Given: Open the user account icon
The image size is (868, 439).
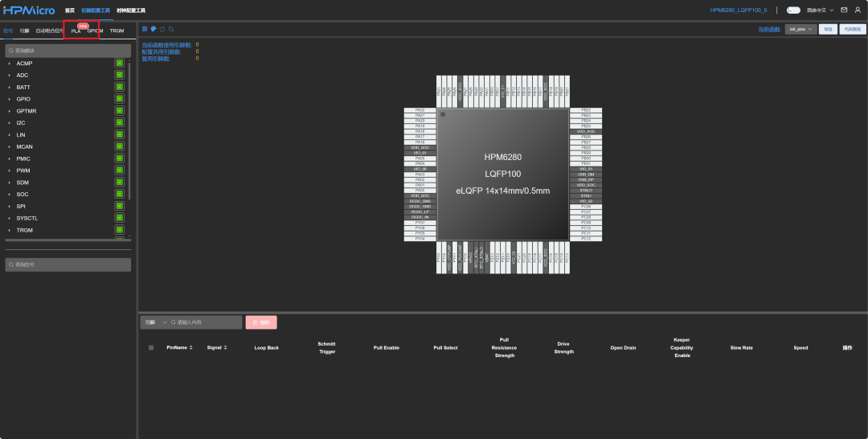Looking at the screenshot, I should pyautogui.click(x=858, y=10).
